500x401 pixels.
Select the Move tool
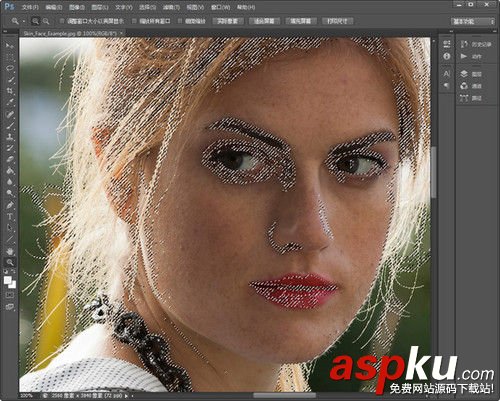tap(10, 46)
